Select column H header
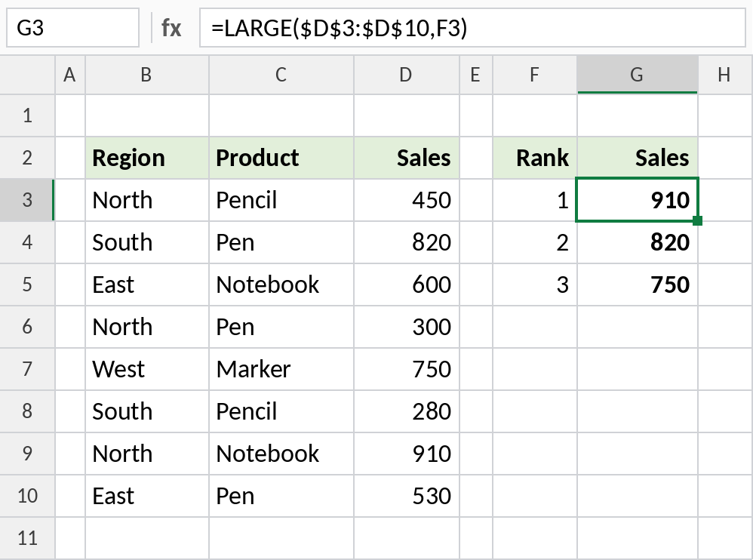The width and height of the screenshot is (753, 560). [x=725, y=75]
